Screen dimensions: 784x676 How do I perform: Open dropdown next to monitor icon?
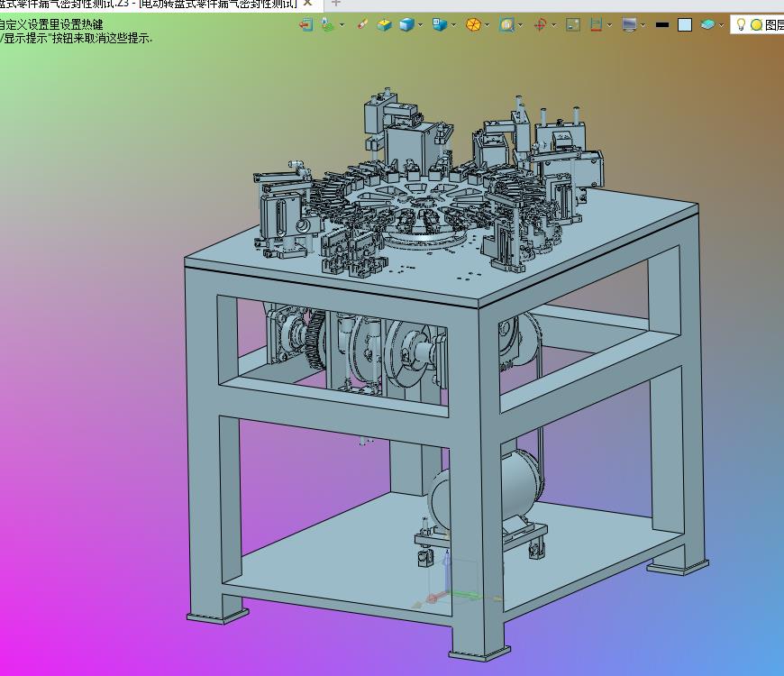tap(643, 24)
